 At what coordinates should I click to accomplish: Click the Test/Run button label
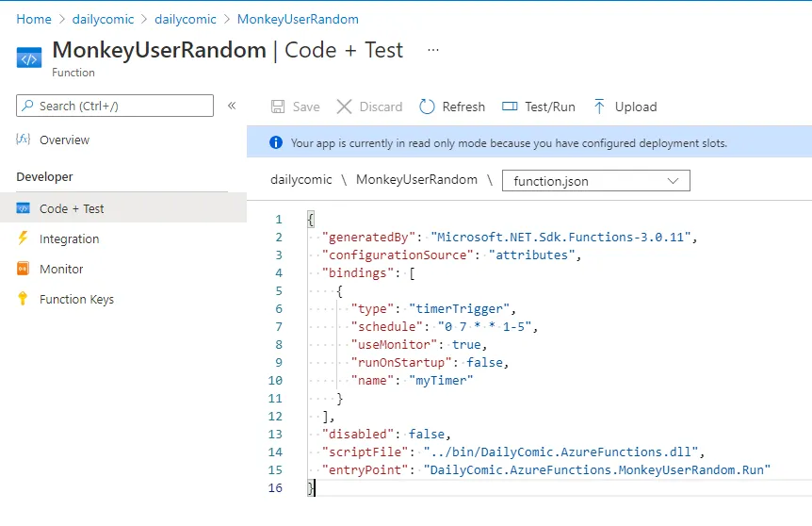[x=550, y=107]
